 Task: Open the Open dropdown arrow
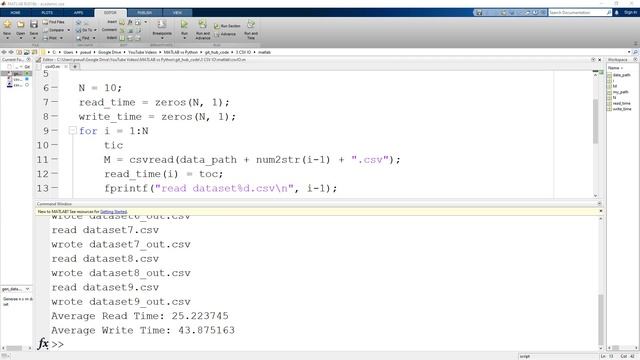[x=20, y=38]
